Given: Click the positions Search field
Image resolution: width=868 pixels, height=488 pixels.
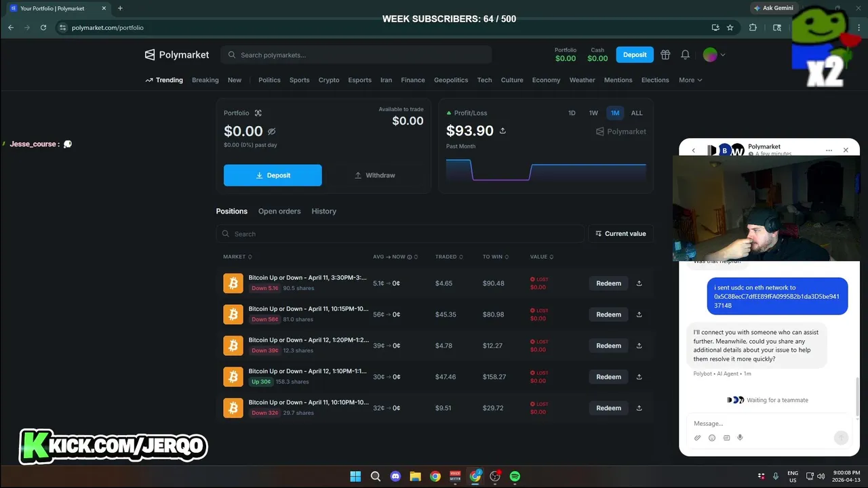Looking at the screenshot, I should coord(400,234).
